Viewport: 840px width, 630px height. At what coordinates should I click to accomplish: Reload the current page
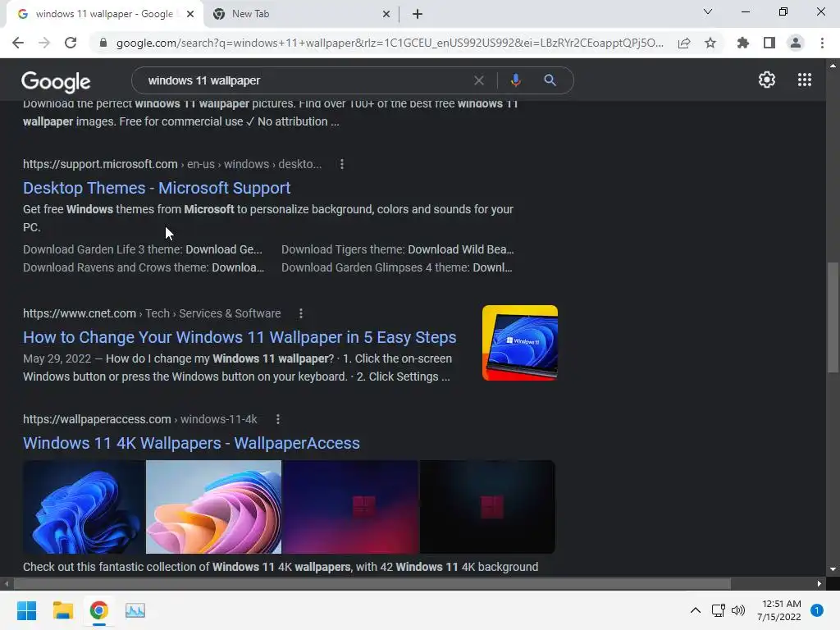click(x=71, y=43)
